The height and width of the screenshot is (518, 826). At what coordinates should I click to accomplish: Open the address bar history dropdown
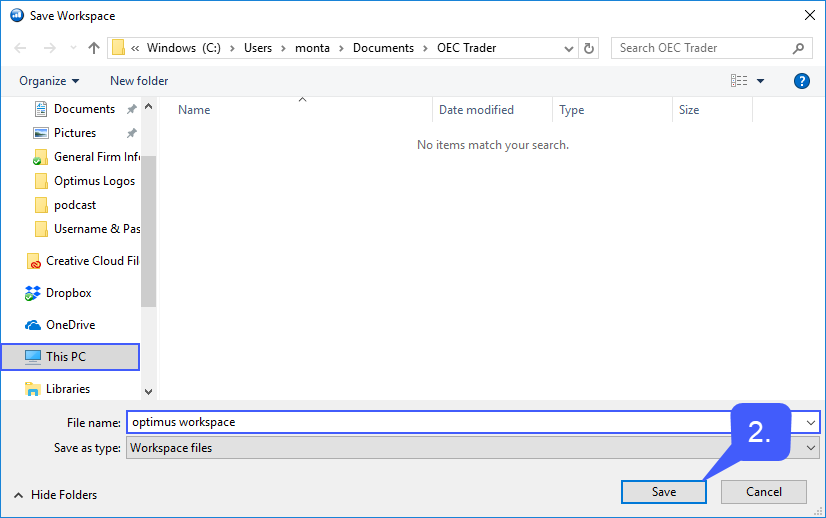568,48
